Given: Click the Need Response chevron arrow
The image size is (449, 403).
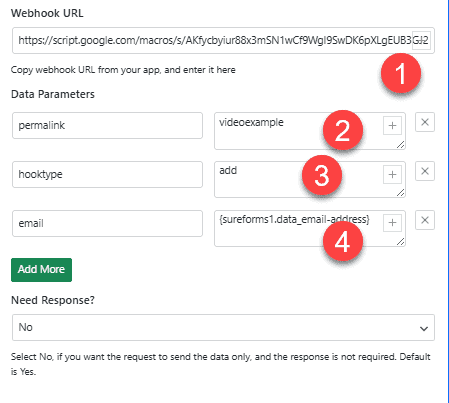Looking at the screenshot, I should 424,329.
